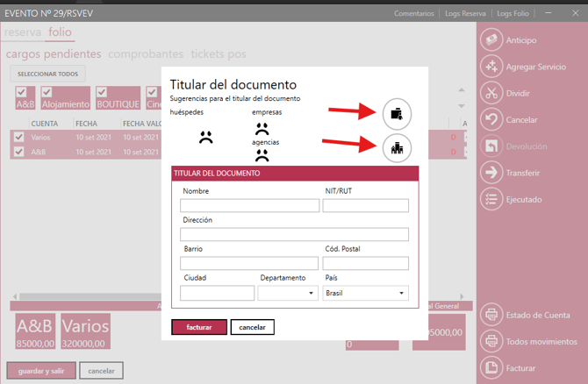Screen dimensions: 588x384
Task: Click the lower circular add-agency icon
Action: point(396,147)
